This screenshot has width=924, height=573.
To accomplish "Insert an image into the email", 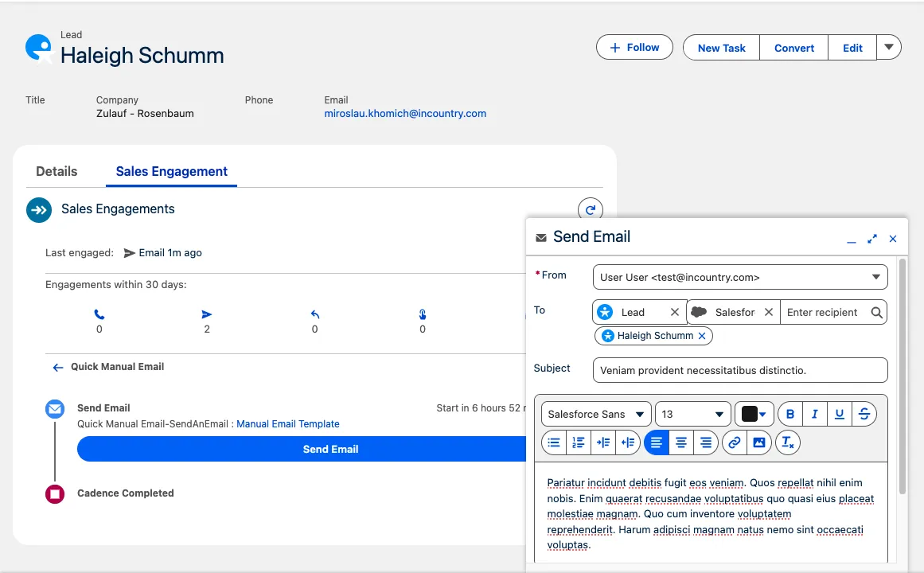I will (759, 442).
